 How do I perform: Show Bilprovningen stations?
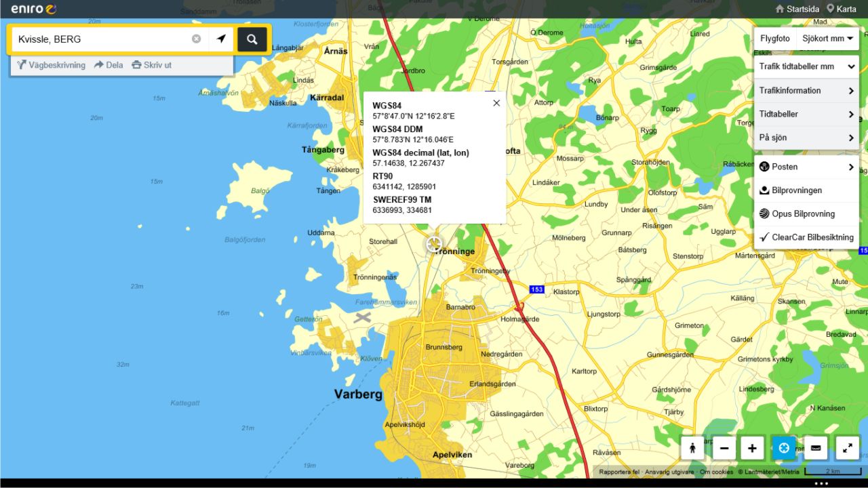point(806,190)
